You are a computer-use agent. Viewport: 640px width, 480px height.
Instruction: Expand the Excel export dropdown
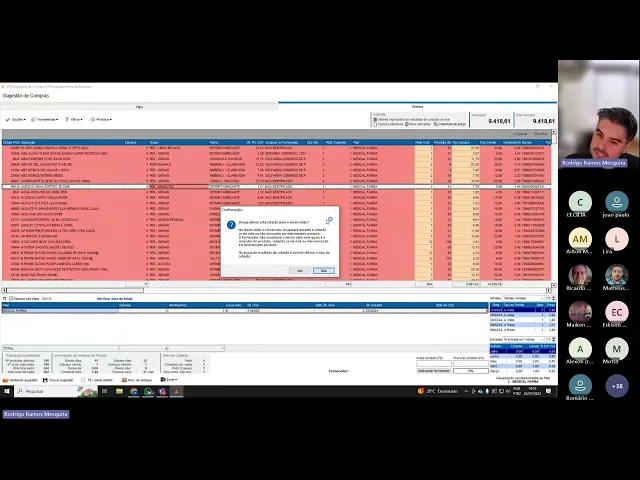pos(168,380)
